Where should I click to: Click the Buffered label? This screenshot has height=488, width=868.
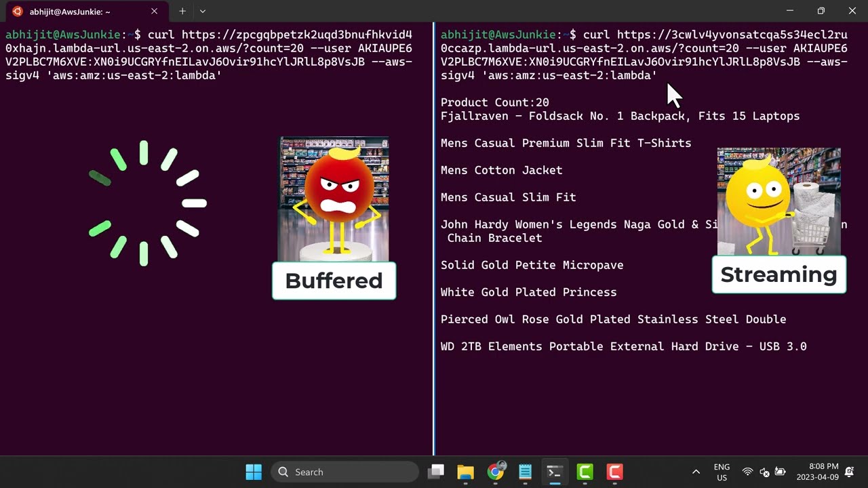point(334,281)
